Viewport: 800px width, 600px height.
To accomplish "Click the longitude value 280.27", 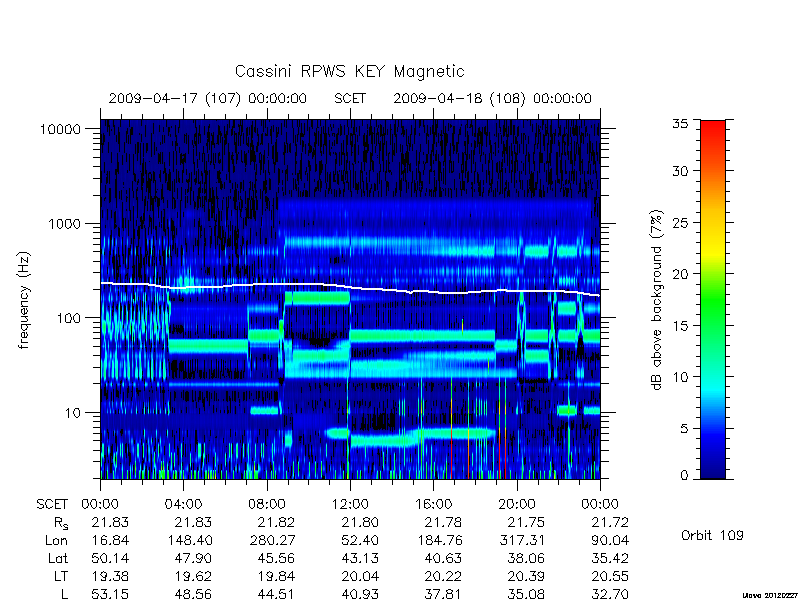I will (273, 540).
